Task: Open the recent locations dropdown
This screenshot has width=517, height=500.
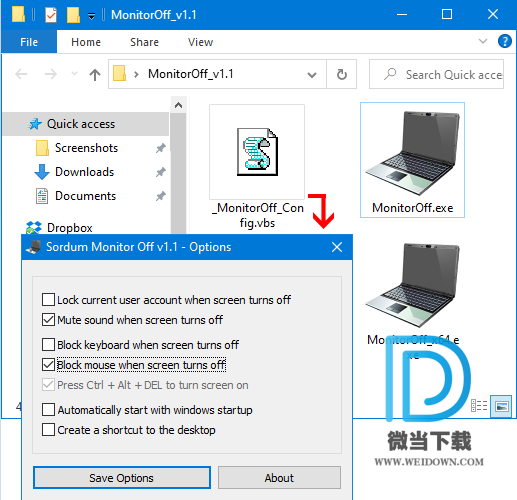Action: [x=74, y=74]
